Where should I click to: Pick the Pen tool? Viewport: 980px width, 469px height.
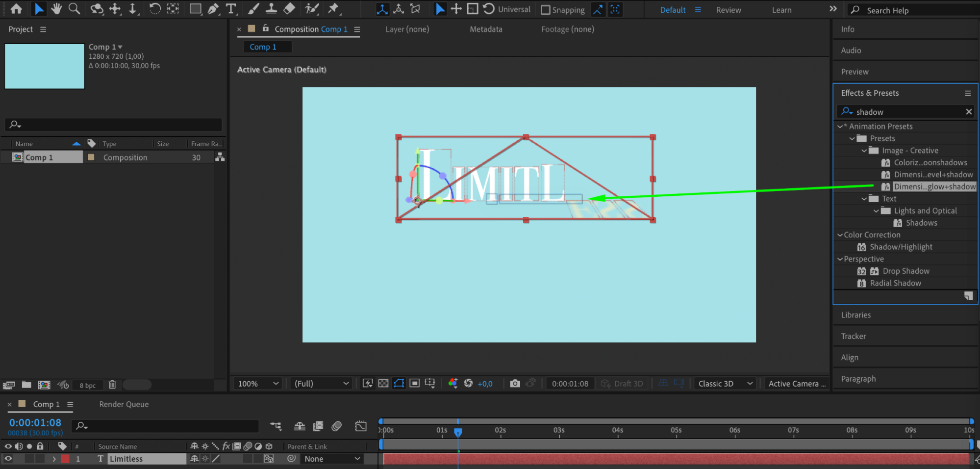(x=213, y=9)
